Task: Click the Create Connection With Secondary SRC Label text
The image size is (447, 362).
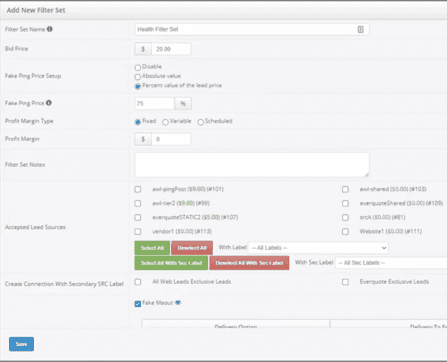Action: [x=64, y=284]
